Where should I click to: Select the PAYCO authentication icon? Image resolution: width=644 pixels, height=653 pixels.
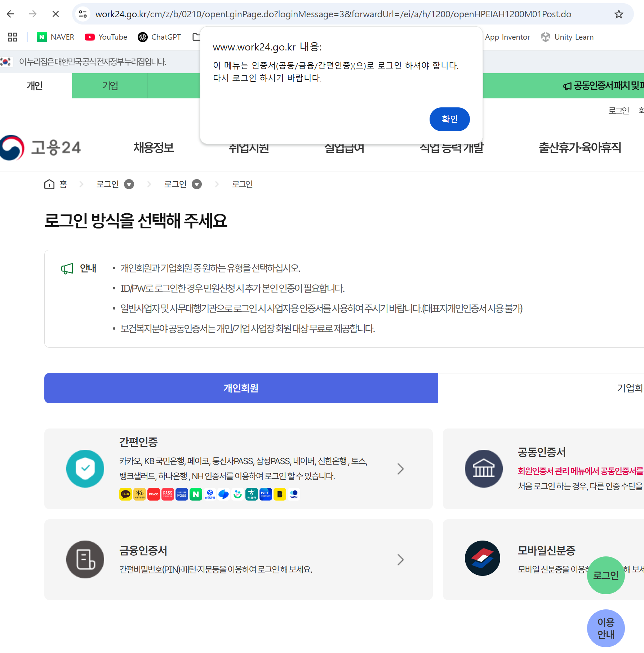[154, 494]
